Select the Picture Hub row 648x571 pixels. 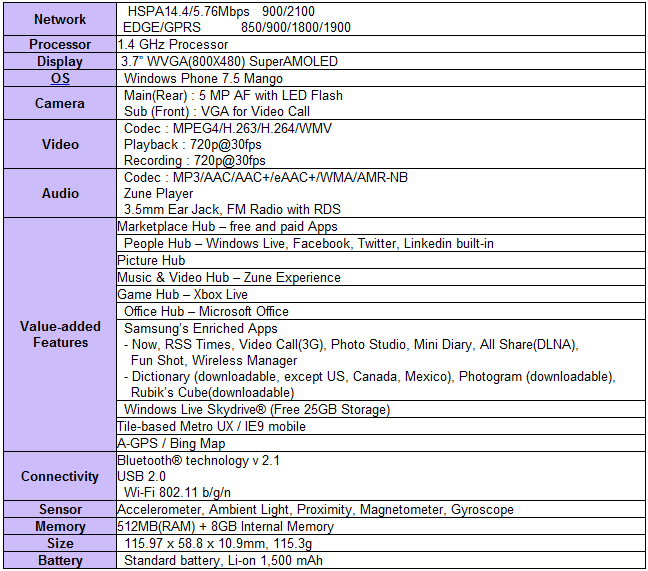(x=151, y=260)
